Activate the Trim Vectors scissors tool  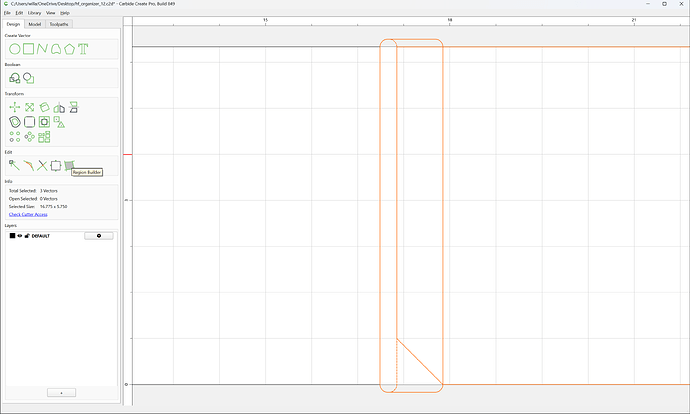click(42, 165)
